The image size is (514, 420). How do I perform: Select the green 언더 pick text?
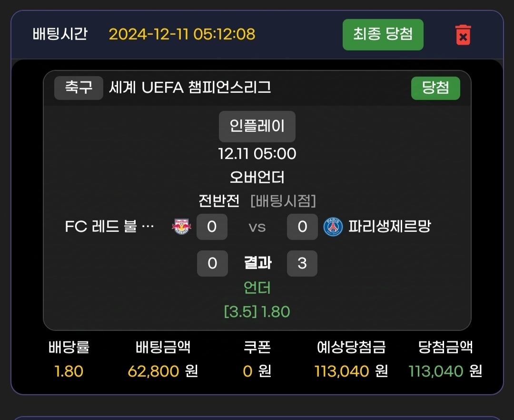coord(257,288)
